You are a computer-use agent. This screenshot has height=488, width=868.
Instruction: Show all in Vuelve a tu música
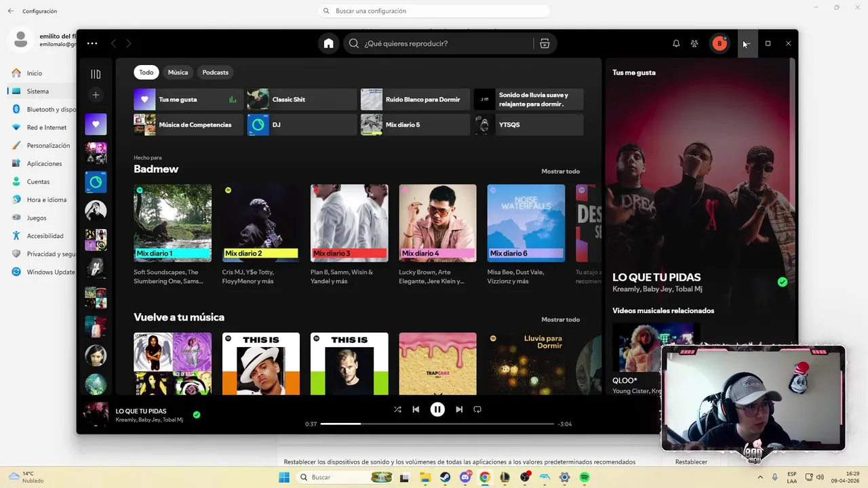pos(560,319)
